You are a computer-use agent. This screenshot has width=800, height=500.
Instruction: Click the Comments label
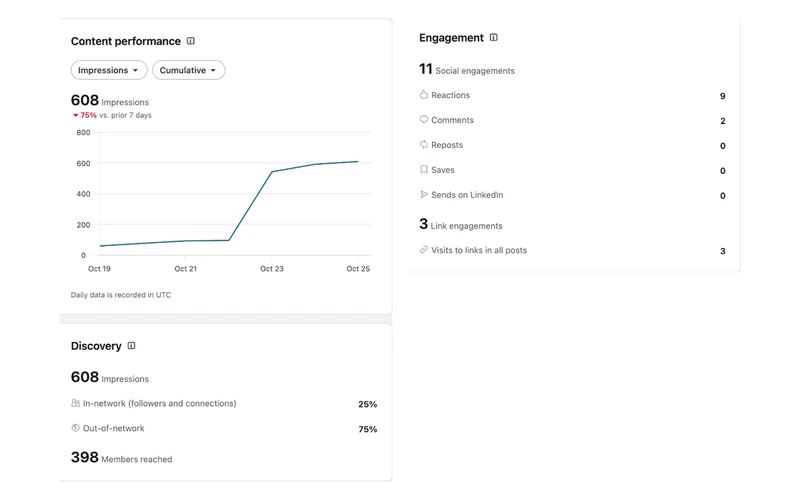coord(453,120)
